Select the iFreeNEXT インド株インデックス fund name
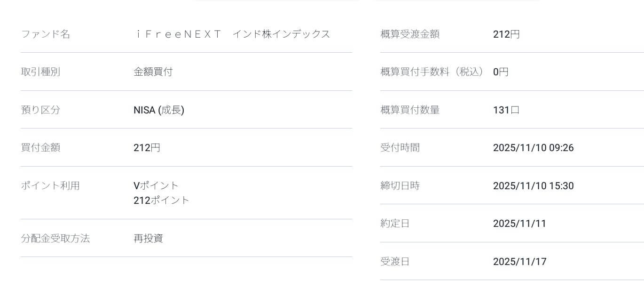This screenshot has width=644, height=281. point(232,34)
